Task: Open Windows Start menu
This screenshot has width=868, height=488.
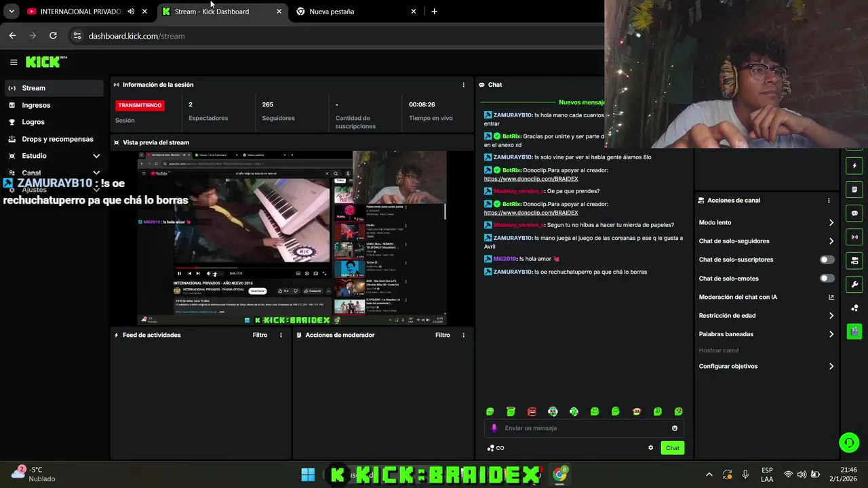Action: 308,474
